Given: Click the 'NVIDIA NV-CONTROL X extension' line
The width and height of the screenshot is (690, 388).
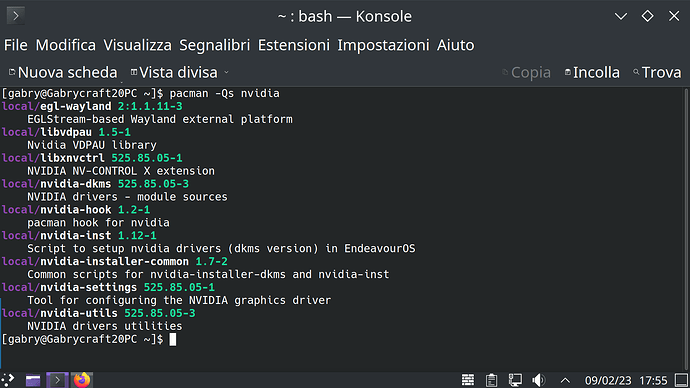Looking at the screenshot, I should click(x=121, y=171).
